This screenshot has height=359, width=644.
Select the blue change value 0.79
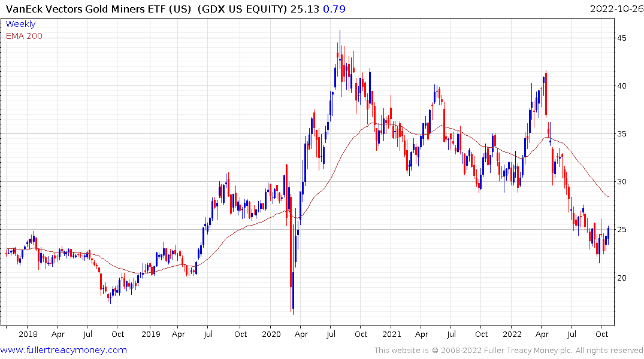click(x=334, y=9)
